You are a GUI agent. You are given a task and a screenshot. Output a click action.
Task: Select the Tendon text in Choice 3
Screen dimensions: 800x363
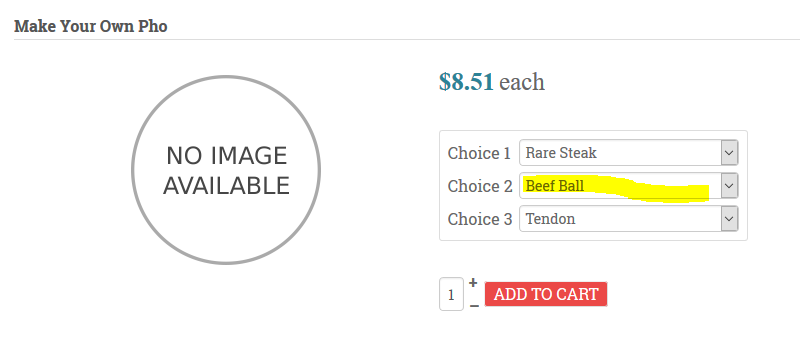coord(551,219)
